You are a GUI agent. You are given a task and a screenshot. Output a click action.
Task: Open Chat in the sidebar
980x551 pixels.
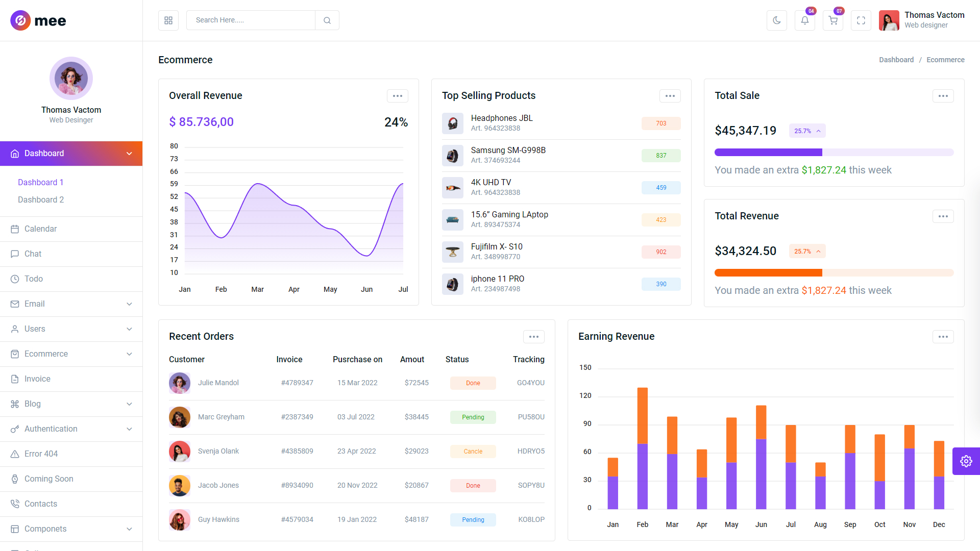[33, 254]
